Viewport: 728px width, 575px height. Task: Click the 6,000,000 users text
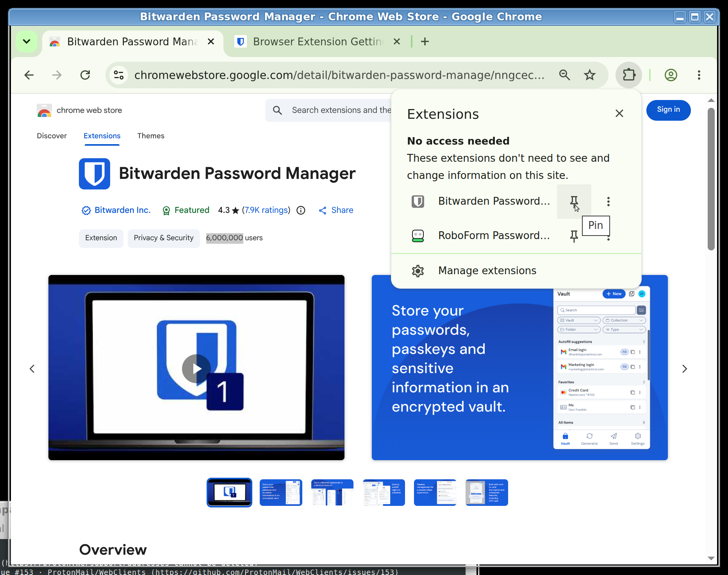pos(234,238)
